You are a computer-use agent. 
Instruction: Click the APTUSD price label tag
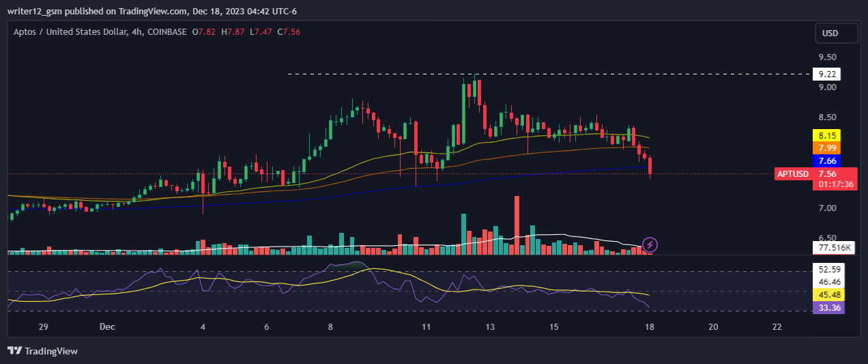tap(793, 173)
